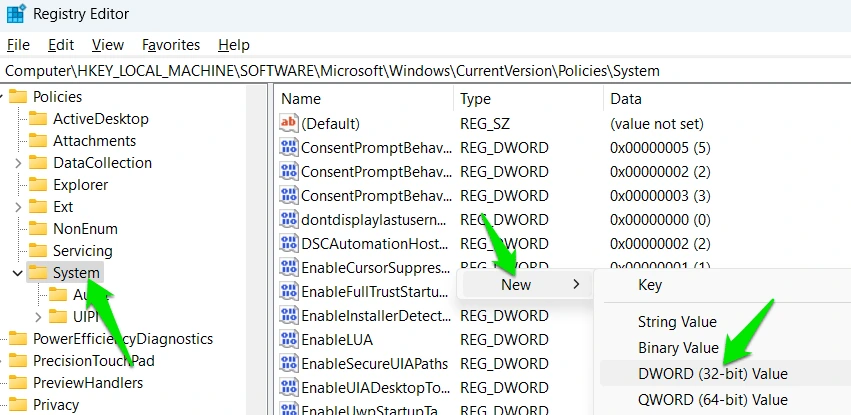851x415 pixels.
Task: Select QWORD (64-bit) Value option
Action: [x=713, y=400]
